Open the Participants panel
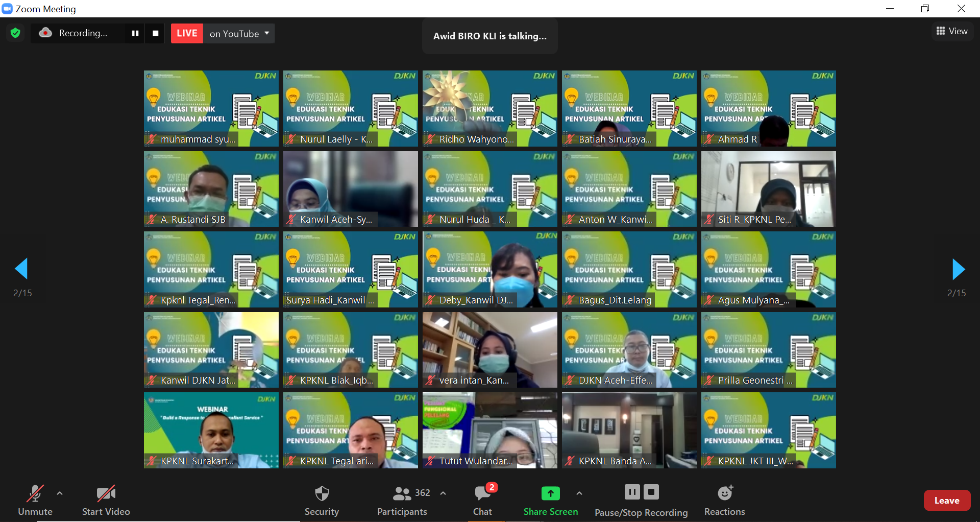 click(x=402, y=500)
